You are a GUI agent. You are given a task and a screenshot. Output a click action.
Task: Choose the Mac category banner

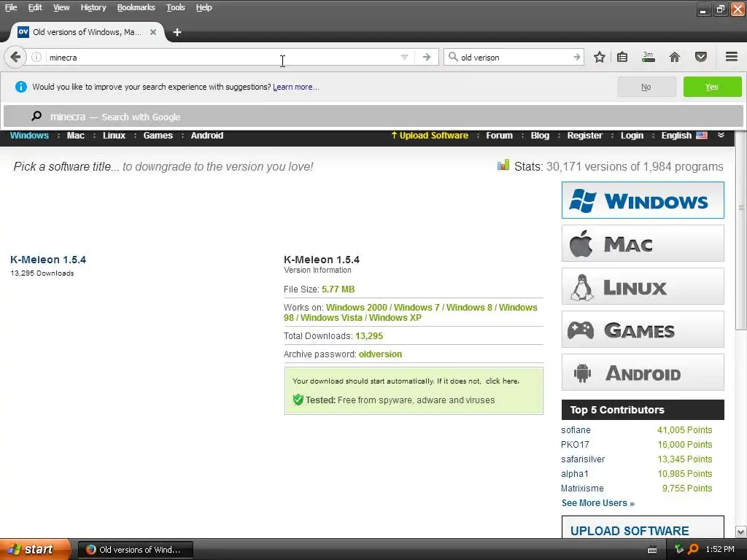[643, 244]
